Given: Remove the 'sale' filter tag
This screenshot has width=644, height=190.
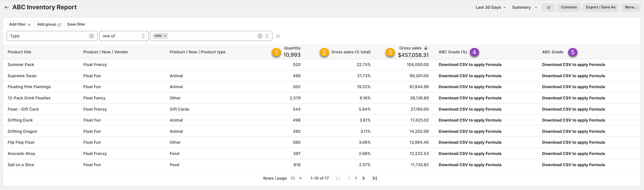Looking at the screenshot, I should coord(165,36).
